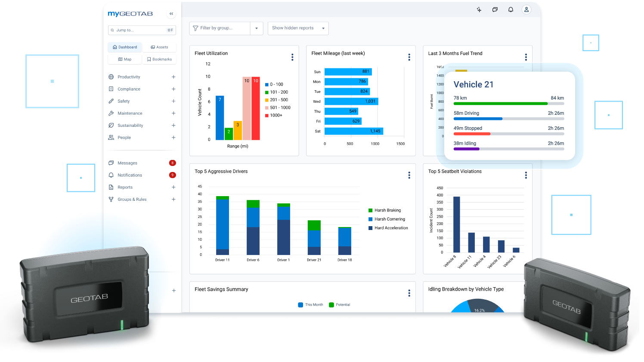Click the sparkle AI assistant icon
The width and height of the screenshot is (644, 362).
click(479, 9)
